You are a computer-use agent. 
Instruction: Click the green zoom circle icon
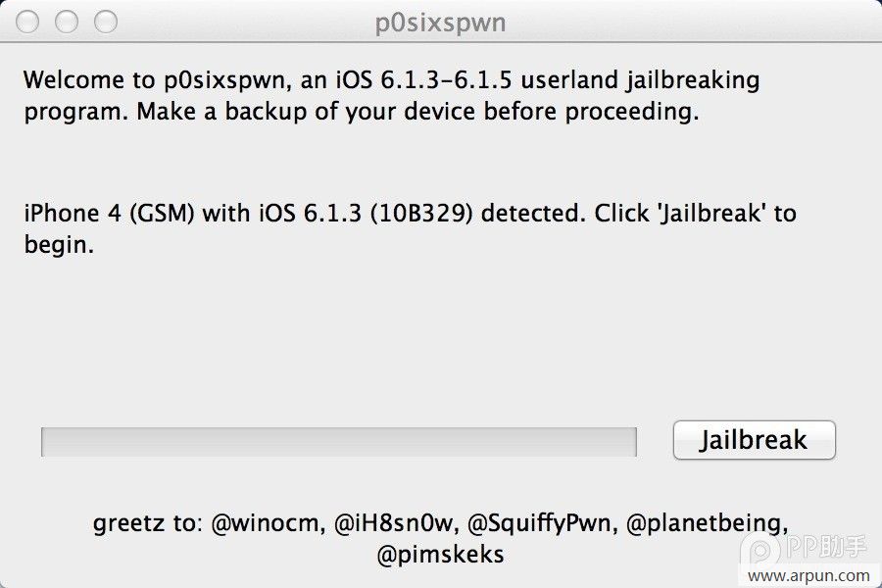point(105,20)
